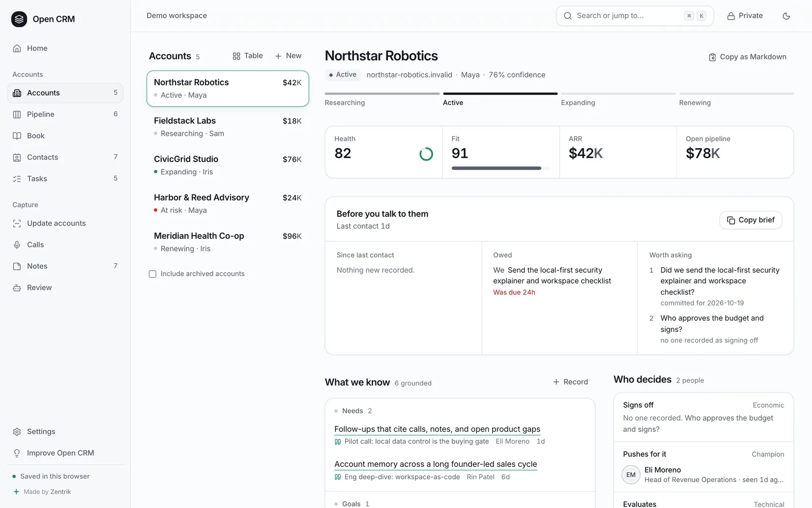The image size is (812, 508).
Task: Switch to Table view
Action: point(248,56)
